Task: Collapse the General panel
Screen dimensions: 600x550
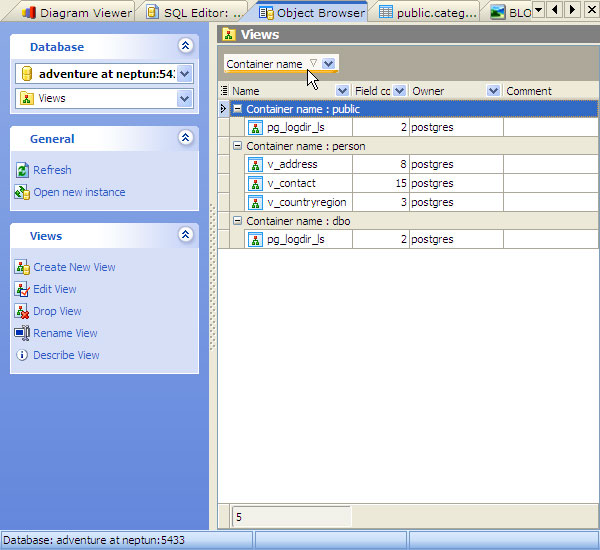Action: (186, 137)
